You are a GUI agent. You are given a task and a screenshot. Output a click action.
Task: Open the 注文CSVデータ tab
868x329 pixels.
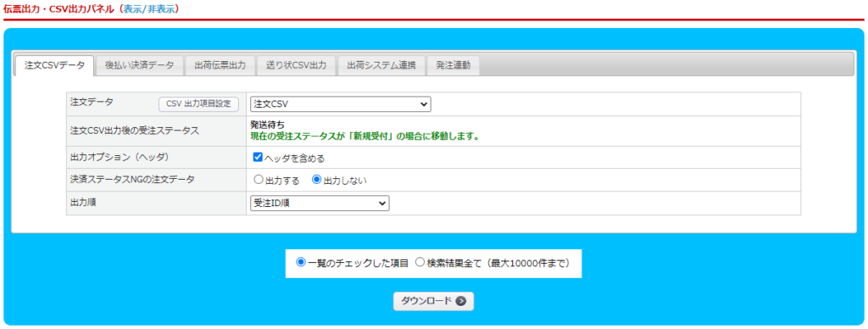coord(55,65)
